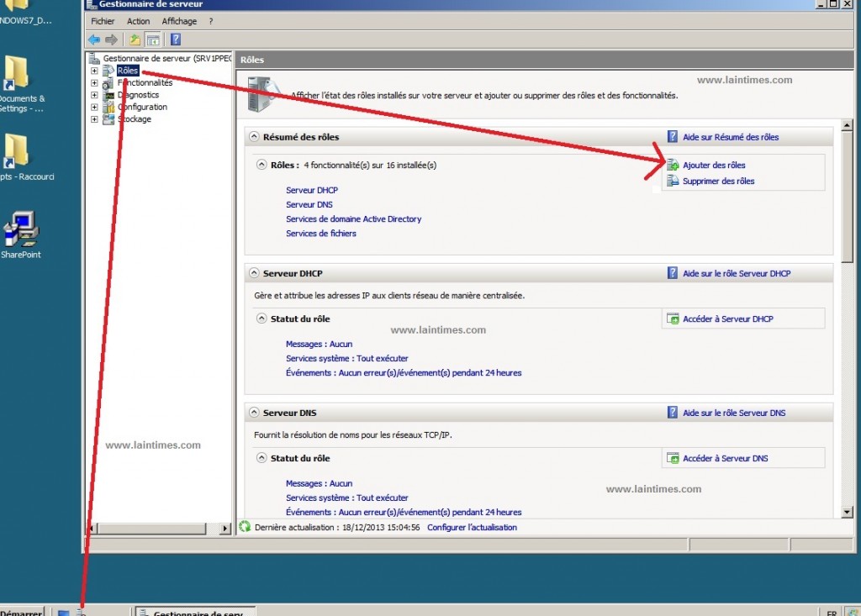Open the Affichage menu
The width and height of the screenshot is (861, 616).
coord(179,21)
